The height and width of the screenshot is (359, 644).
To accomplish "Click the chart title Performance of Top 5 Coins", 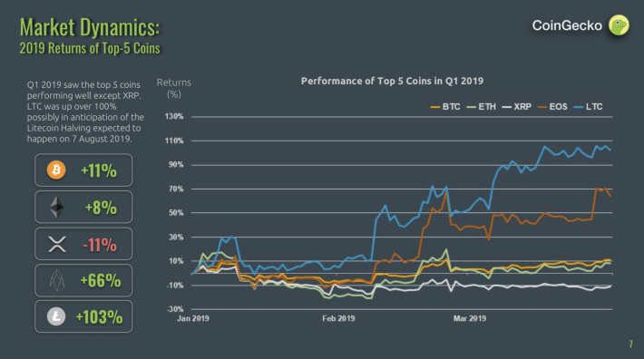I will pyautogui.click(x=392, y=82).
